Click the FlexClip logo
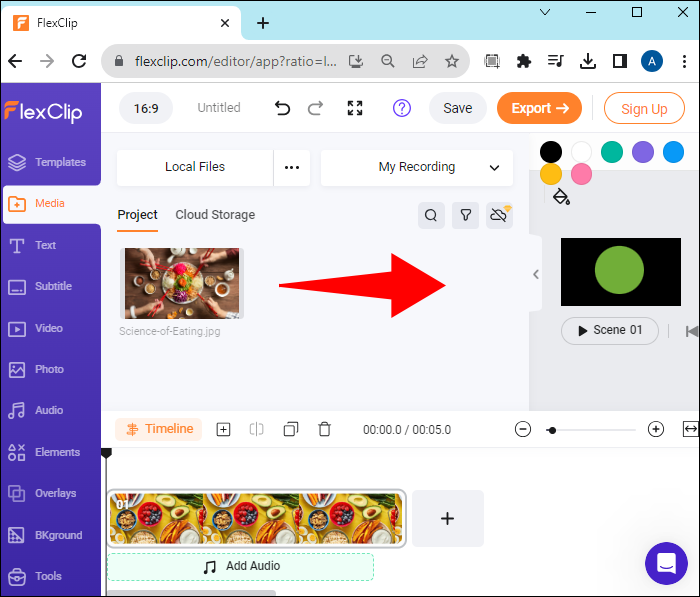The image size is (700, 597). pyautogui.click(x=43, y=111)
